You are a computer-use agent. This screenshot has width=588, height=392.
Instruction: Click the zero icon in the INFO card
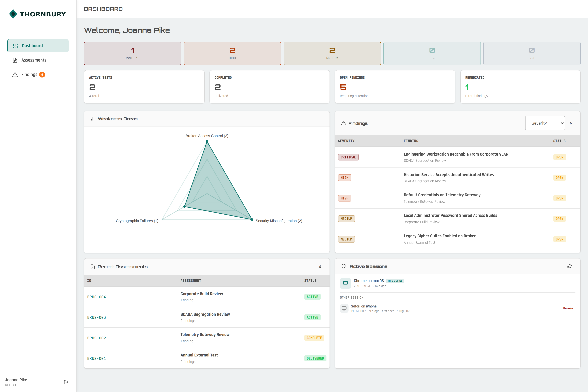[532, 50]
